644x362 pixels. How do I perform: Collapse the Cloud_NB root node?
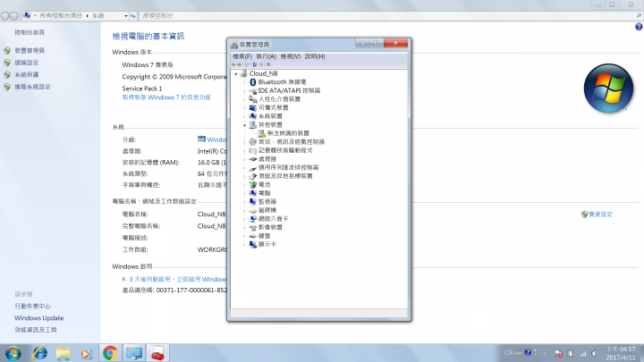coord(236,74)
